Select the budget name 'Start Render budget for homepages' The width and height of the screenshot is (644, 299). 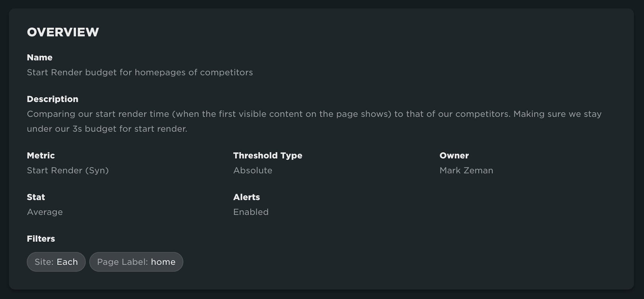tap(140, 72)
